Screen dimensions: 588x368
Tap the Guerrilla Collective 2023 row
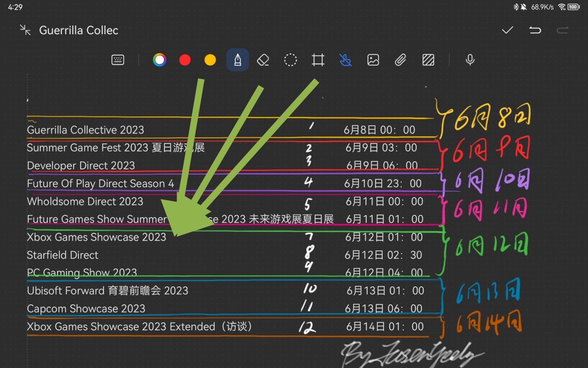coord(86,130)
